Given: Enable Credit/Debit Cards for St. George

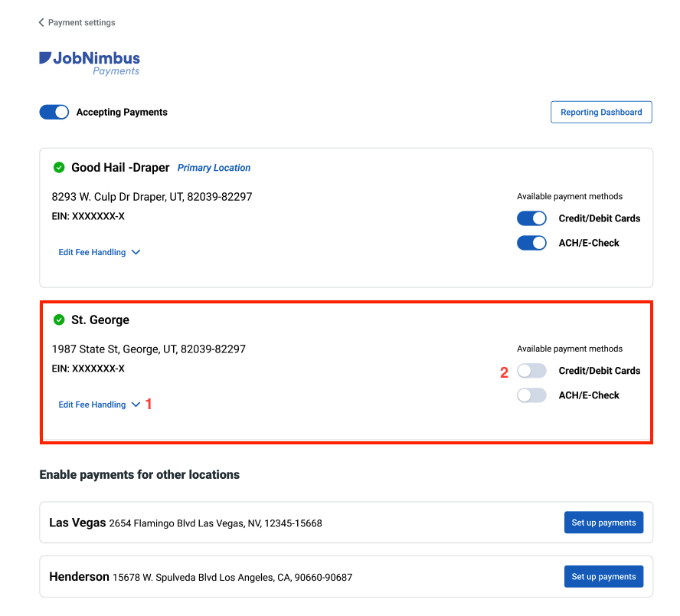Looking at the screenshot, I should click(531, 370).
